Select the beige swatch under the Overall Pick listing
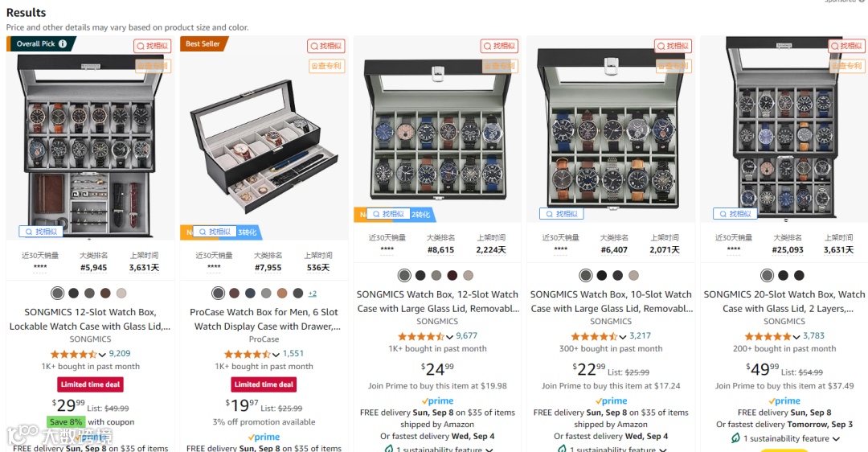The image size is (868, 452). tap(121, 293)
